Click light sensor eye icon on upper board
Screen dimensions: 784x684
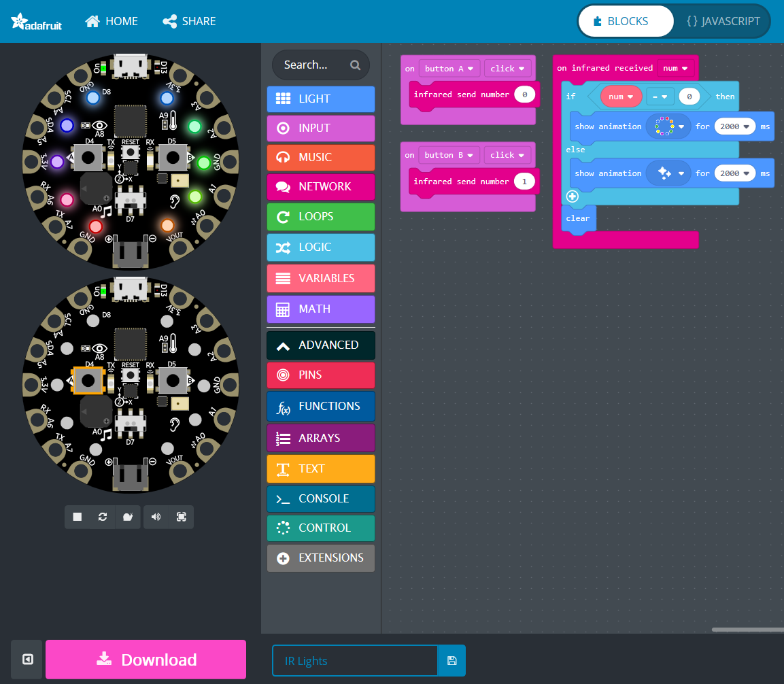[x=99, y=125]
